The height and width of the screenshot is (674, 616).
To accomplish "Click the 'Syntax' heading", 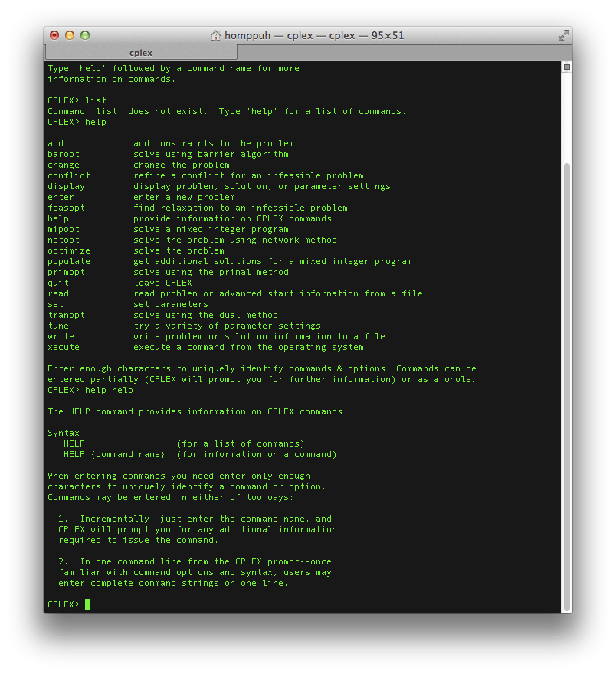I will click(64, 433).
